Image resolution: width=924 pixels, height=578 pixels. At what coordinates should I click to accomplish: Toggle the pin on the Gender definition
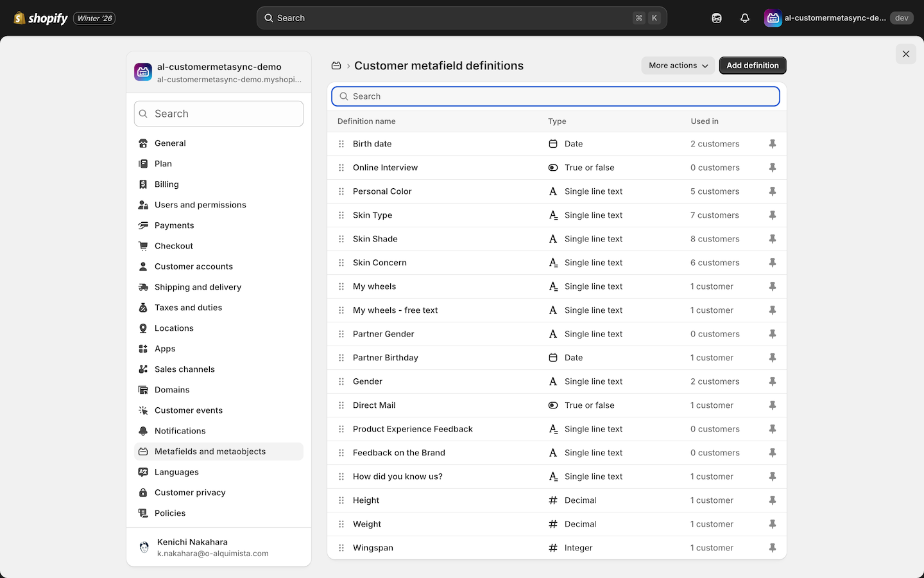tap(773, 381)
